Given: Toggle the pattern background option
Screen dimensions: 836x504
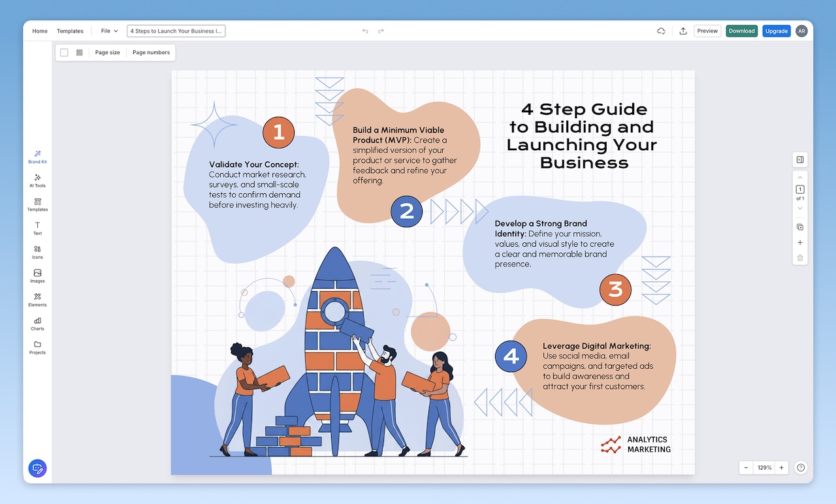Looking at the screenshot, I should pos(79,52).
